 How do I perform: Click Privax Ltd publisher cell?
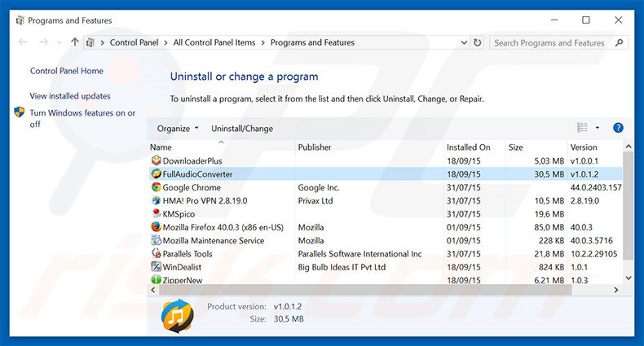315,200
